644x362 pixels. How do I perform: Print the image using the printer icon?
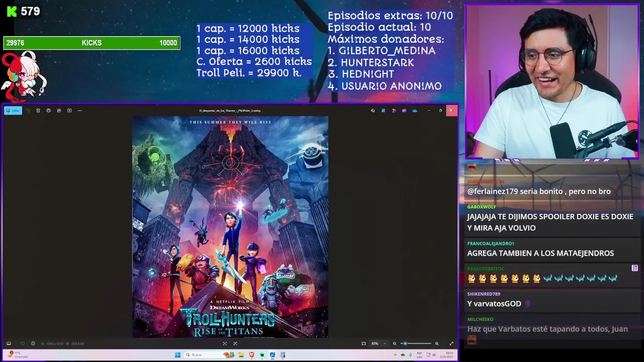click(48, 111)
